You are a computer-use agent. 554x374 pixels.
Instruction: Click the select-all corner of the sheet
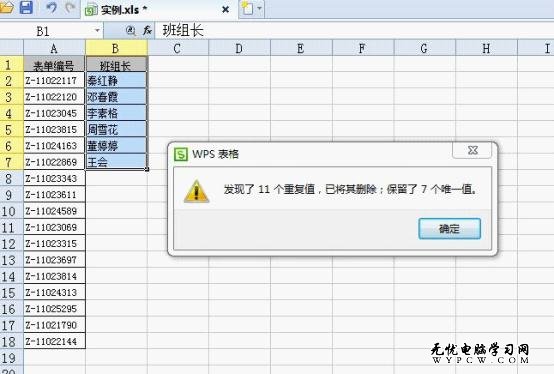point(12,48)
